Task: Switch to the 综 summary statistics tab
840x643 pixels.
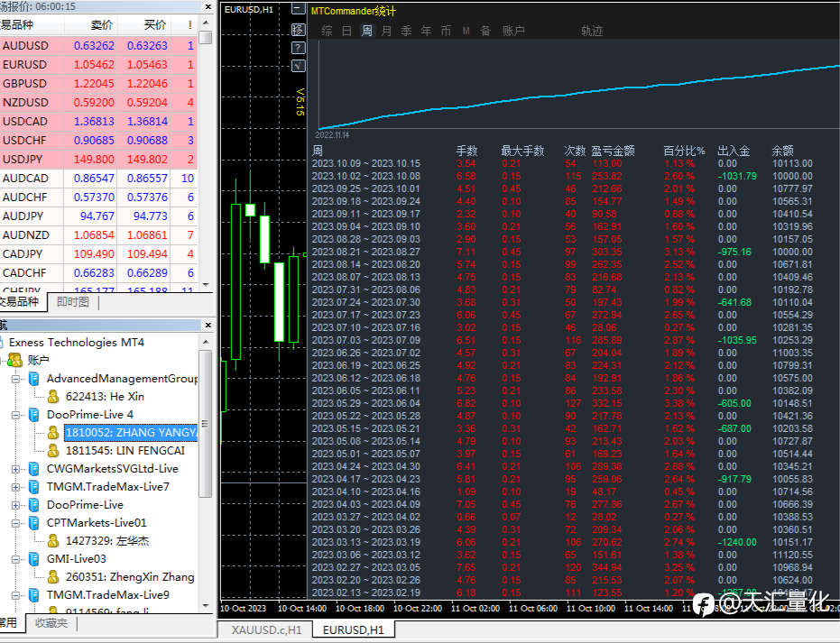Action: tap(327, 31)
